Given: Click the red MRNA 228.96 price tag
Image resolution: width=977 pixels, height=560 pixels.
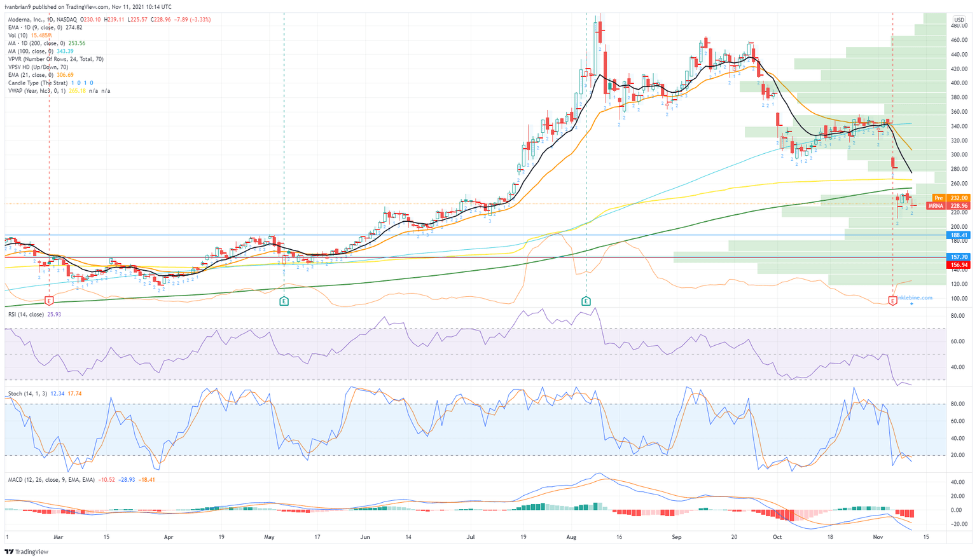Looking at the screenshot, I should click(x=948, y=206).
